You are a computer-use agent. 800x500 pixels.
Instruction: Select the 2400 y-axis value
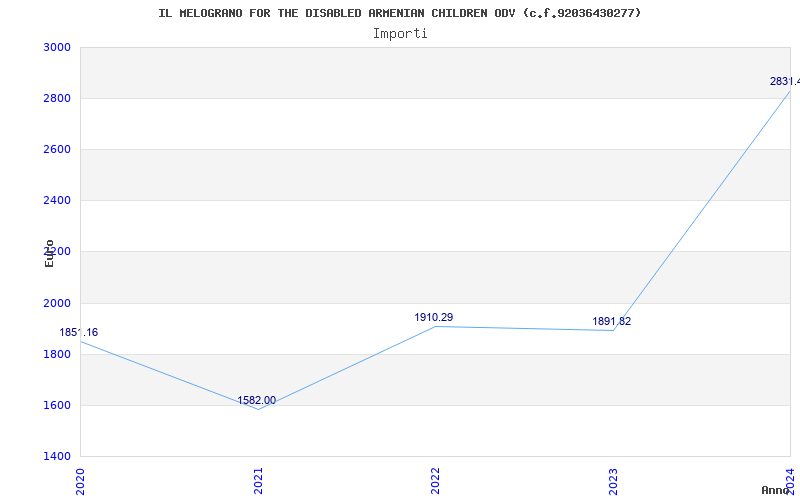click(x=57, y=200)
